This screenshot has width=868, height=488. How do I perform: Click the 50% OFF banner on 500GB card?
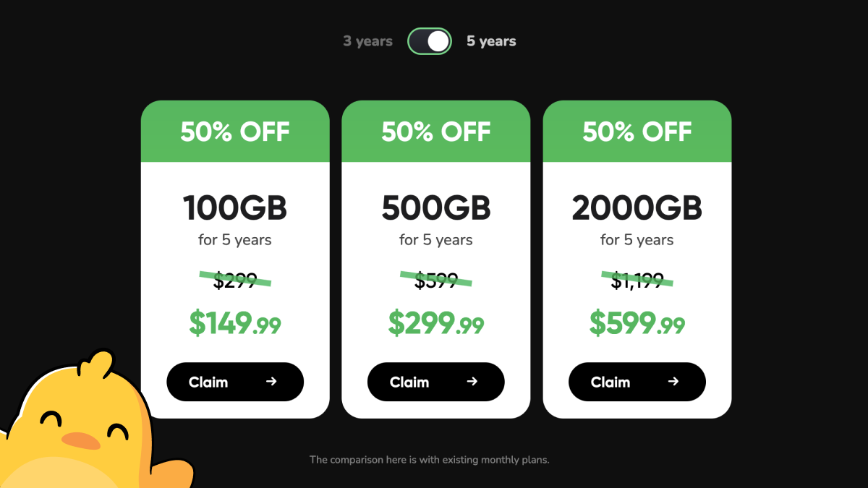point(436,132)
